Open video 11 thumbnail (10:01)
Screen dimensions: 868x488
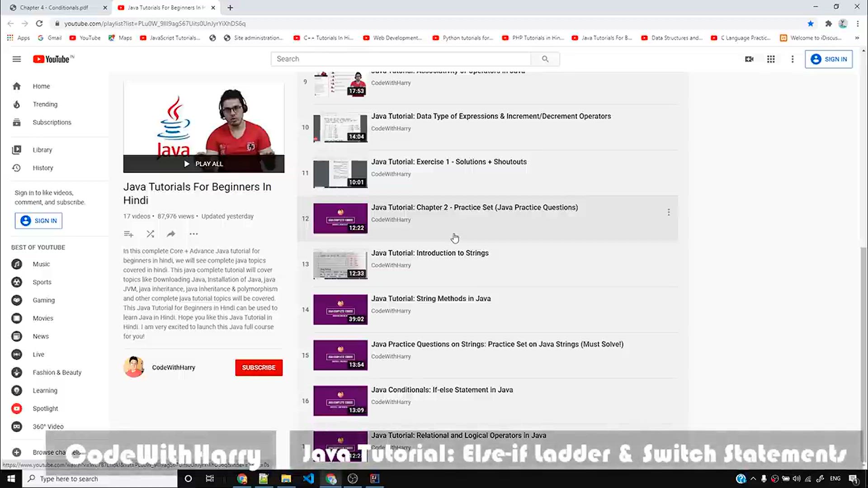pos(340,174)
